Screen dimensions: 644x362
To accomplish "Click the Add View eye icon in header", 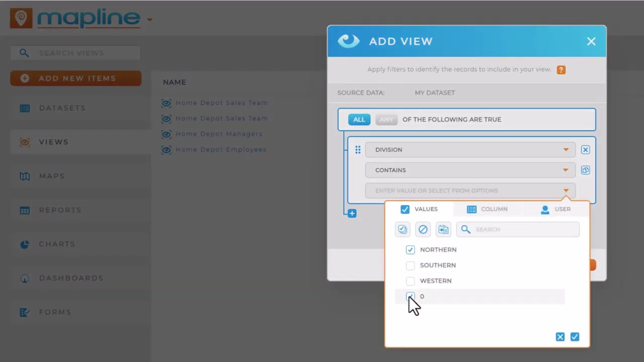I will 349,41.
